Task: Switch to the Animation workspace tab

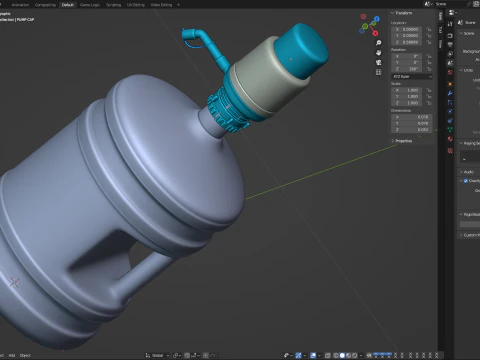Action: coord(20,5)
